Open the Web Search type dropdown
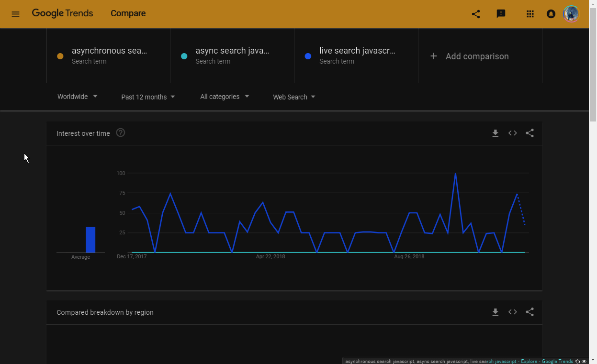Screen dimensions: 597x364 pyautogui.click(x=294, y=97)
